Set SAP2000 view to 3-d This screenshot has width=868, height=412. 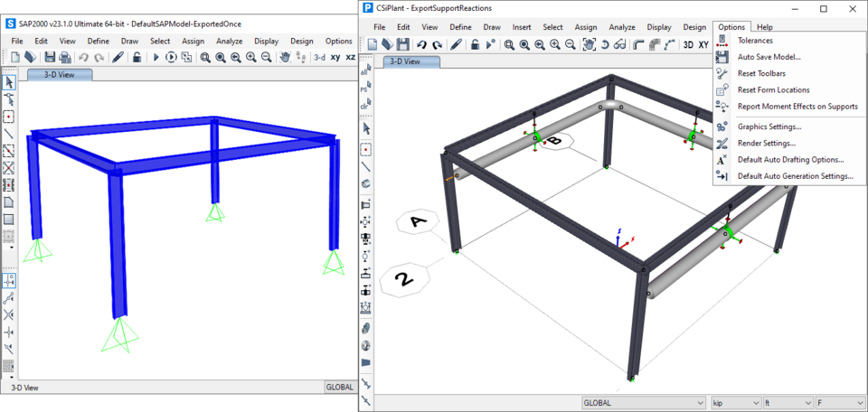[319, 57]
